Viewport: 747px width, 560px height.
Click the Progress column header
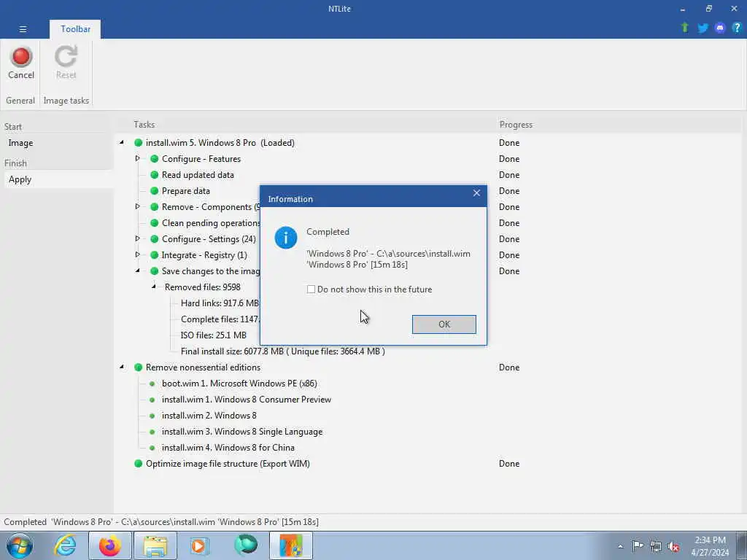(516, 124)
